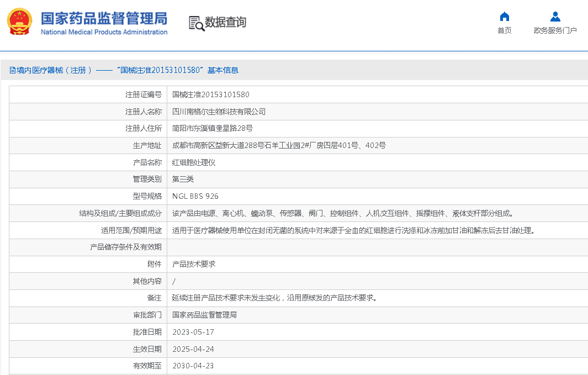This screenshot has width=588, height=375.
Task: Click the production address 成都市高新区益新大道288号 cell
Action: [279, 145]
